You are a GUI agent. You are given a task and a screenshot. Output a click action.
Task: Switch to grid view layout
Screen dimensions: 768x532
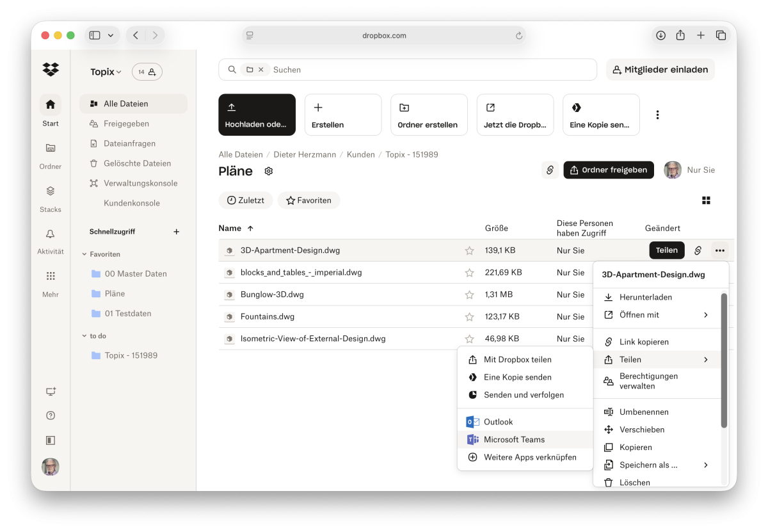[706, 200]
